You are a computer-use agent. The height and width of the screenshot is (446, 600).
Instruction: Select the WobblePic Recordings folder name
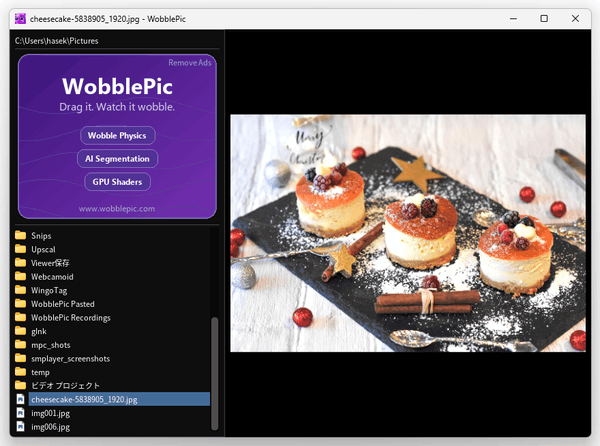[x=71, y=317]
